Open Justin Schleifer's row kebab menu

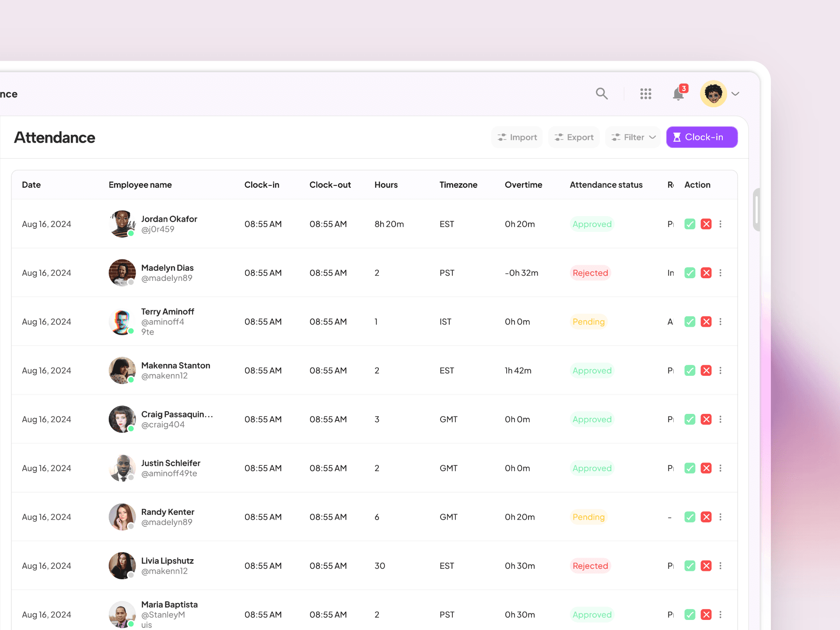(x=720, y=468)
